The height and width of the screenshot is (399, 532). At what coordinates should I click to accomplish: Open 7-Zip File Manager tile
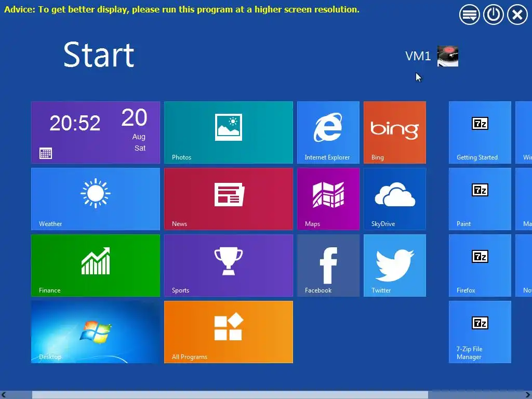(480, 332)
